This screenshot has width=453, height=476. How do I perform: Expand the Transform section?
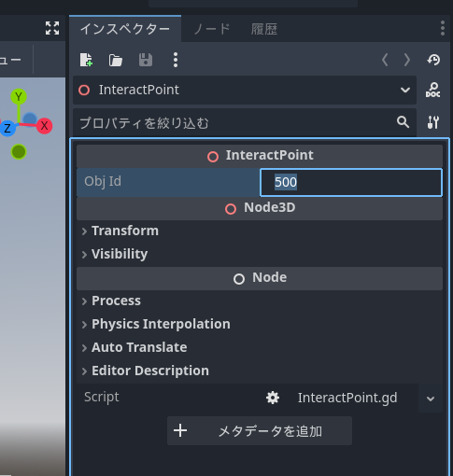pos(260,231)
